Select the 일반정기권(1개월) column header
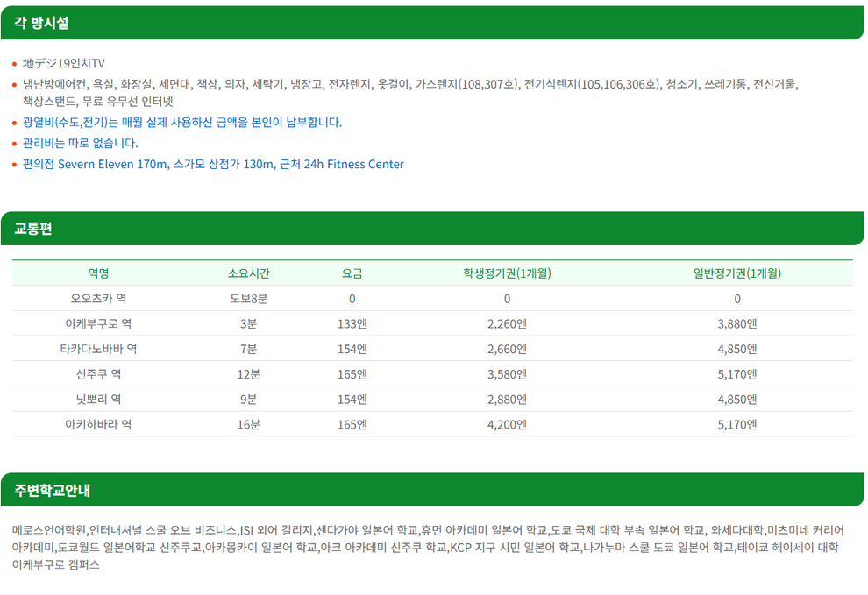Viewport: 868px width, 595px height. 737,273
